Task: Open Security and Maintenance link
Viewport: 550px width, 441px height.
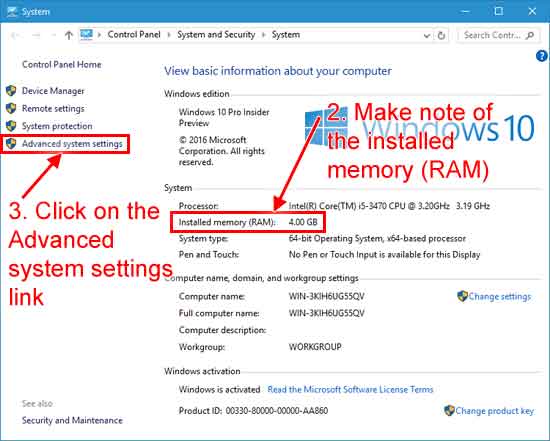Action: [72, 420]
